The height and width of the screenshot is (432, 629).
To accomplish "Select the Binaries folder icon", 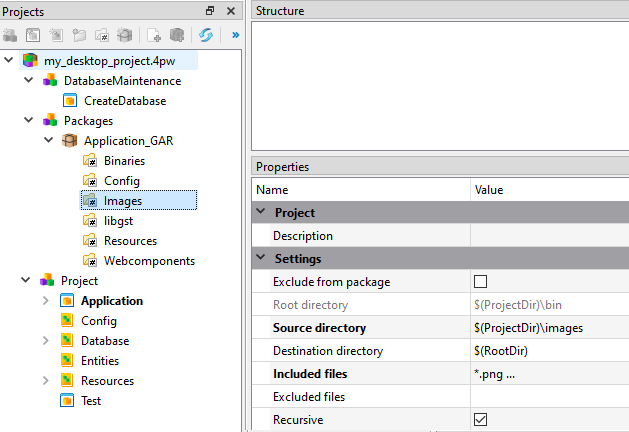I will [x=89, y=161].
